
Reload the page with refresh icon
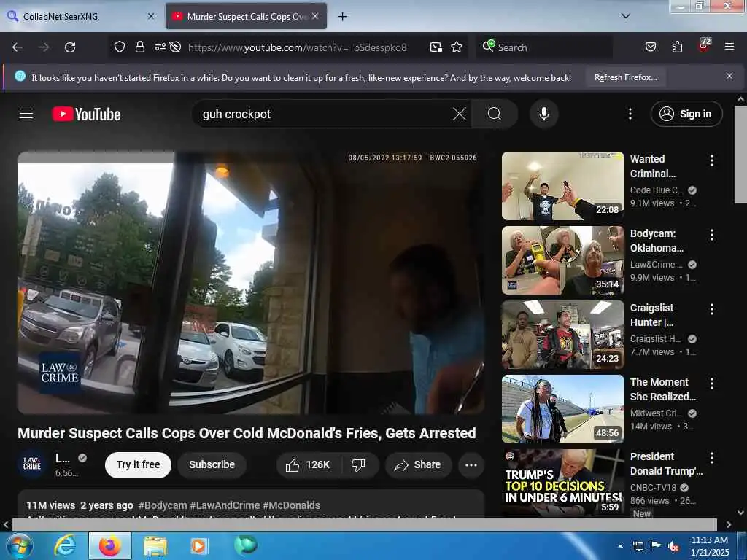(x=70, y=47)
